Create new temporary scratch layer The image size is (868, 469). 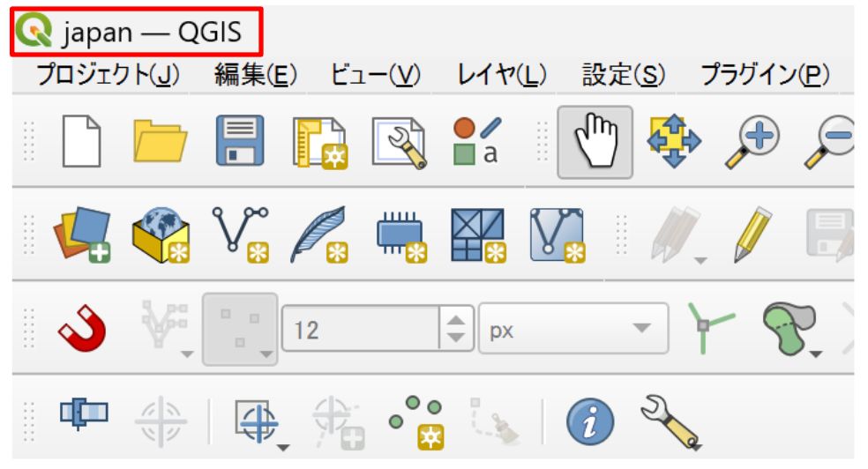401,237
